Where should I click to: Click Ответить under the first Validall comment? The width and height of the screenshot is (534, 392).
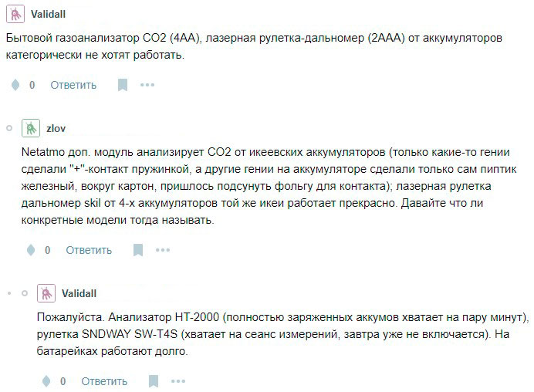click(x=73, y=85)
